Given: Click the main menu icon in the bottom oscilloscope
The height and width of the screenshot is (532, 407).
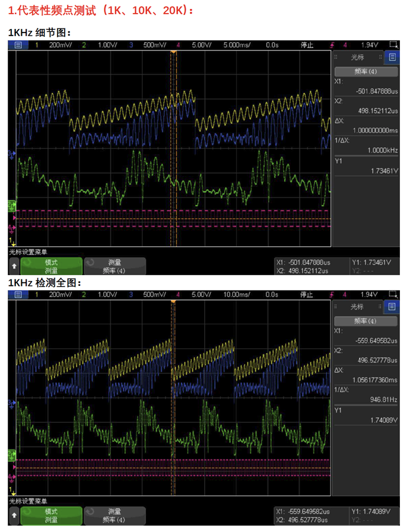Looking at the screenshot, I should [x=18, y=294].
